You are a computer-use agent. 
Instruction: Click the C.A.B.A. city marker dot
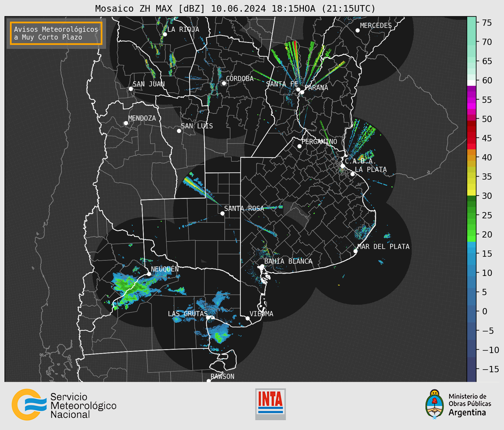343,166
